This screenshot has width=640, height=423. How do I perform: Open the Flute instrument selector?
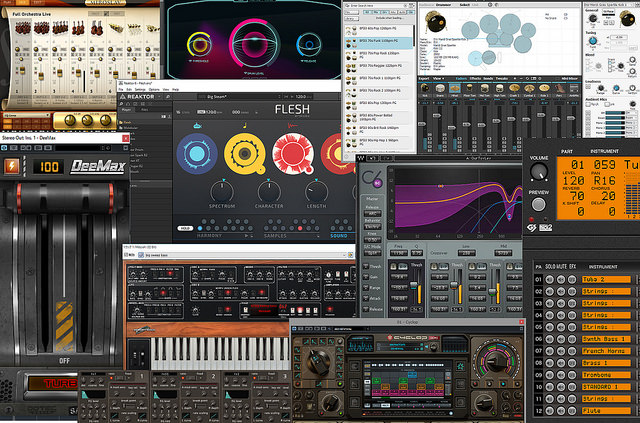click(x=606, y=410)
